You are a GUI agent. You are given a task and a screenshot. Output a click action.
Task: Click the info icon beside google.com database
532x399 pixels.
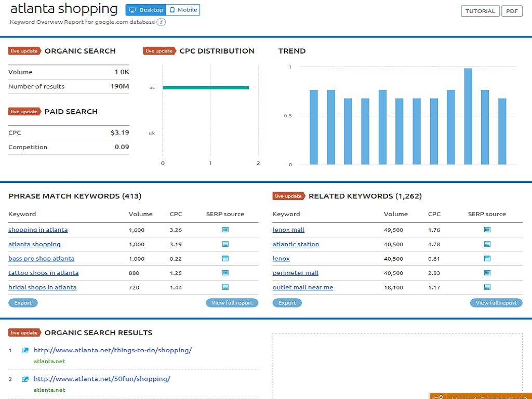pyautogui.click(x=162, y=22)
